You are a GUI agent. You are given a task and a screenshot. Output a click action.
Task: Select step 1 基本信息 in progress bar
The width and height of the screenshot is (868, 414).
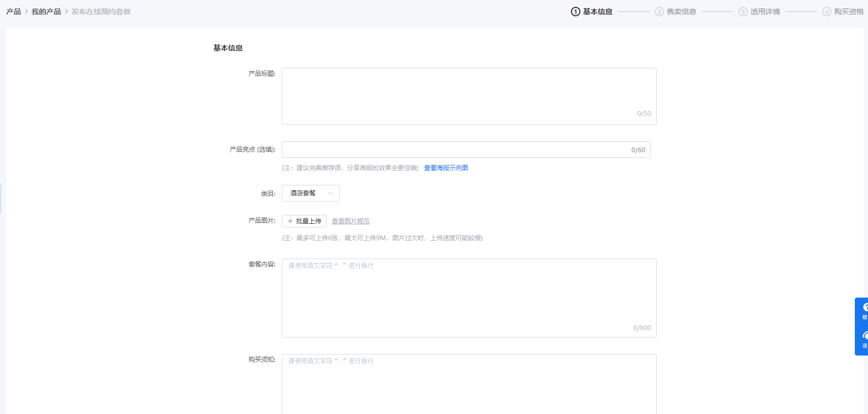592,12
